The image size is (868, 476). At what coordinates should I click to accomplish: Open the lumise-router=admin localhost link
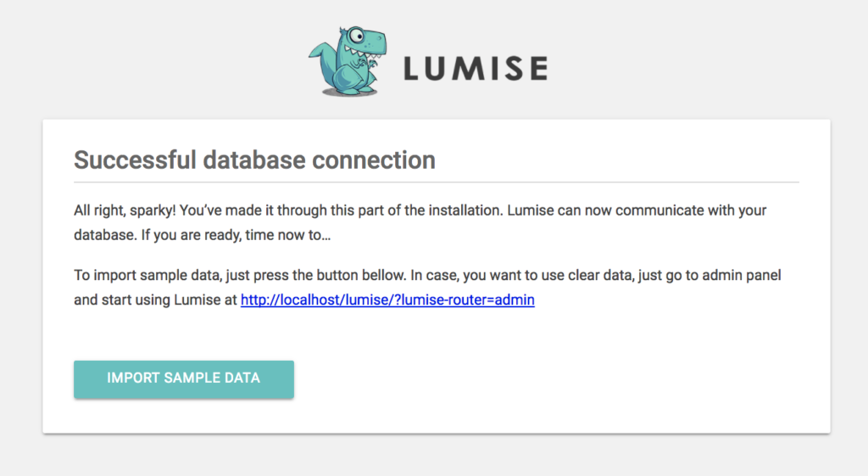coord(387,300)
